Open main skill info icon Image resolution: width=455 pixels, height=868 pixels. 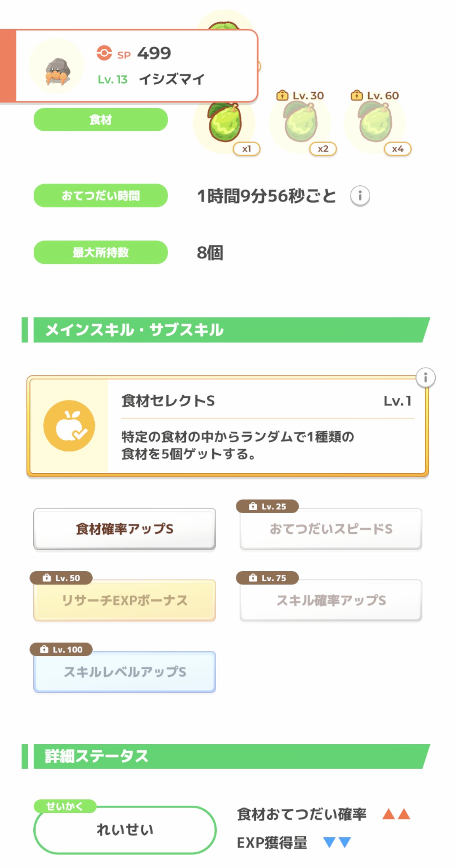pos(426,378)
